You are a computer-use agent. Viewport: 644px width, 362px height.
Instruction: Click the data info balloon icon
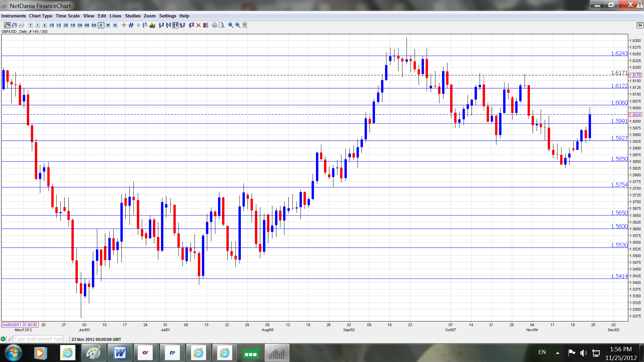pos(138,25)
